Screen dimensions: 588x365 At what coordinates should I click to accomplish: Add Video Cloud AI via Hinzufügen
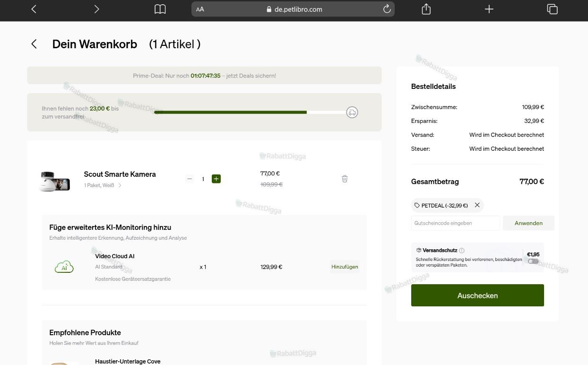click(x=345, y=267)
